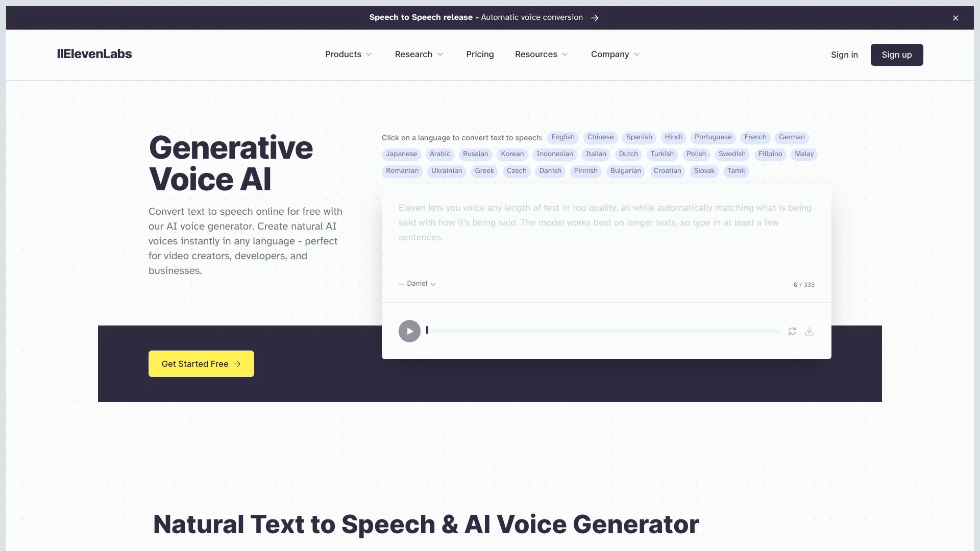Click the Sign in link
Screen dimensions: 980x551
click(x=844, y=55)
